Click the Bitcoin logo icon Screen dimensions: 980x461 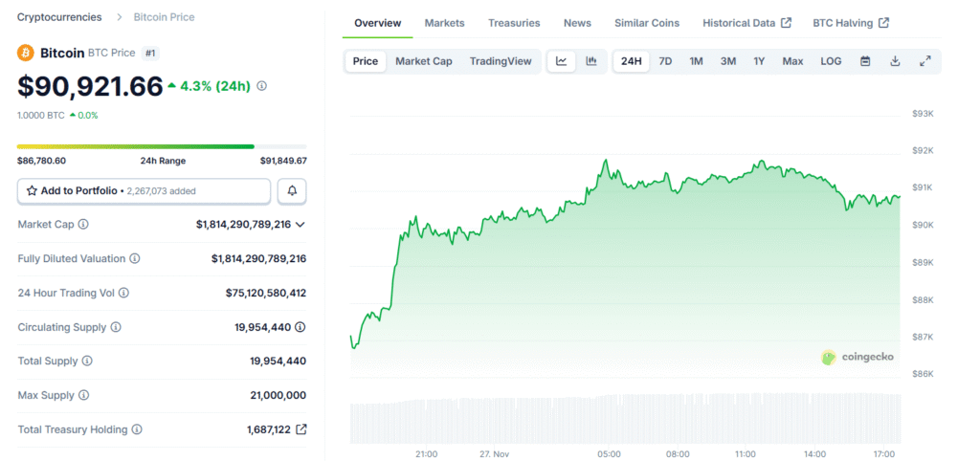[x=26, y=54]
